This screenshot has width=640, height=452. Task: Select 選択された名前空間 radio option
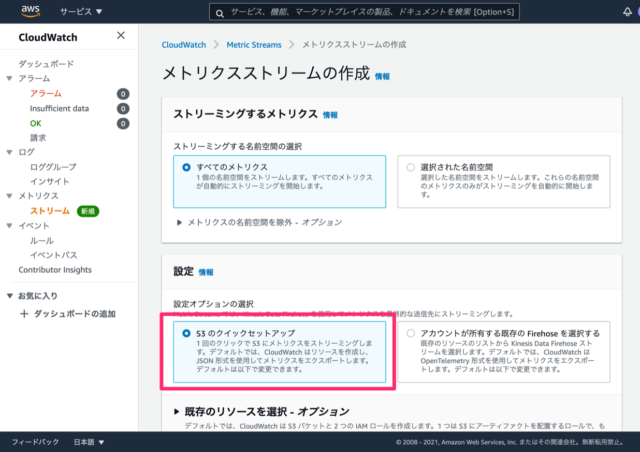point(411,167)
